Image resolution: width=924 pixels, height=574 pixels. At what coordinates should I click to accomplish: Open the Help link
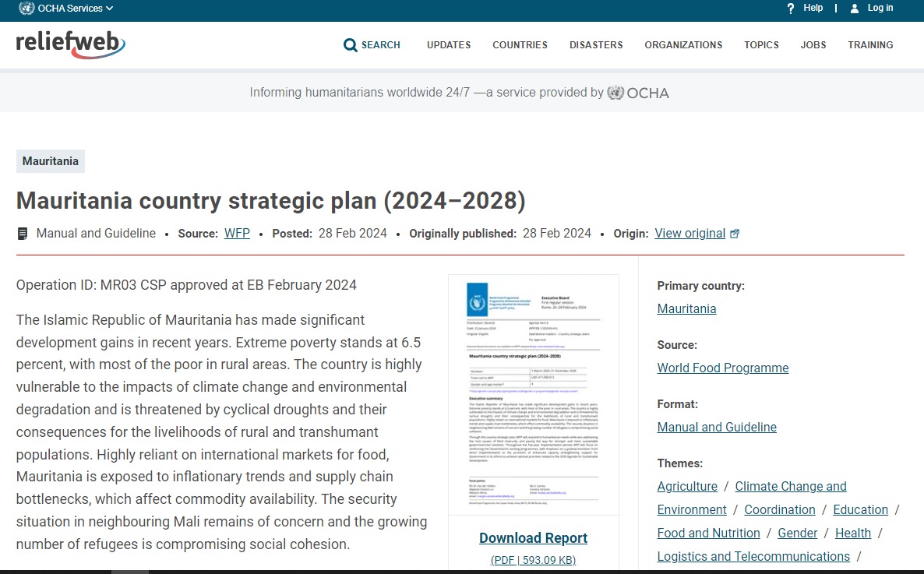(x=813, y=8)
